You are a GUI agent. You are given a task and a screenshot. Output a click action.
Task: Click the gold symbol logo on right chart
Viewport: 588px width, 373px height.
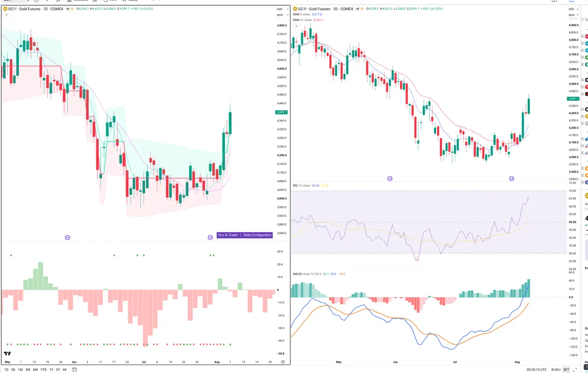pos(295,9)
